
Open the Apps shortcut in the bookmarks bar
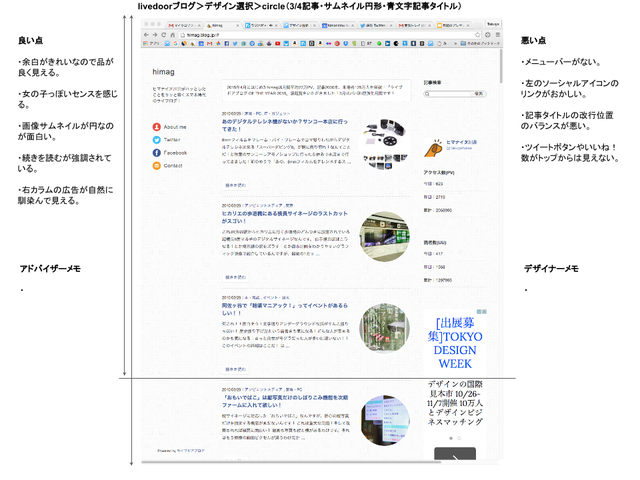point(151,43)
